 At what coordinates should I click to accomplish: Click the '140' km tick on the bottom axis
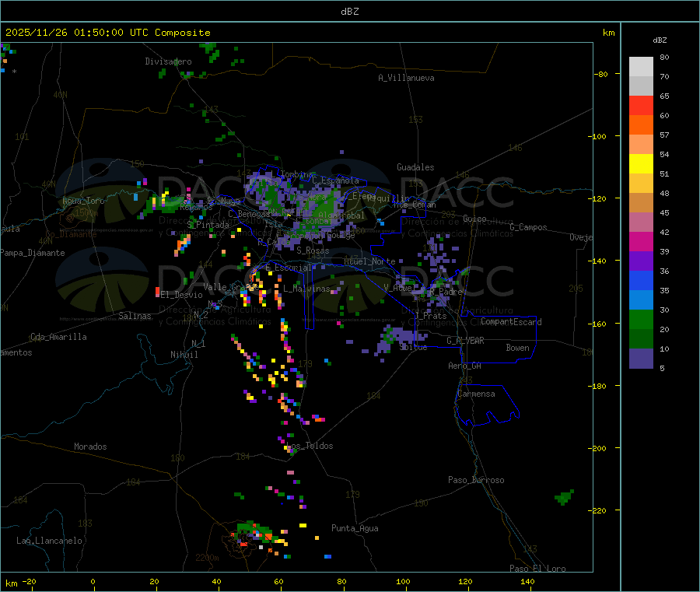click(527, 581)
